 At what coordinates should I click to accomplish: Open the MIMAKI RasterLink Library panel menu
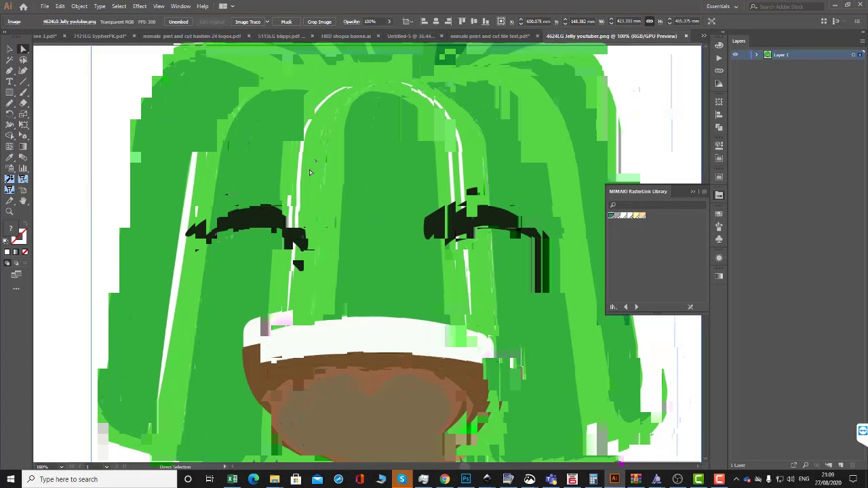(704, 191)
